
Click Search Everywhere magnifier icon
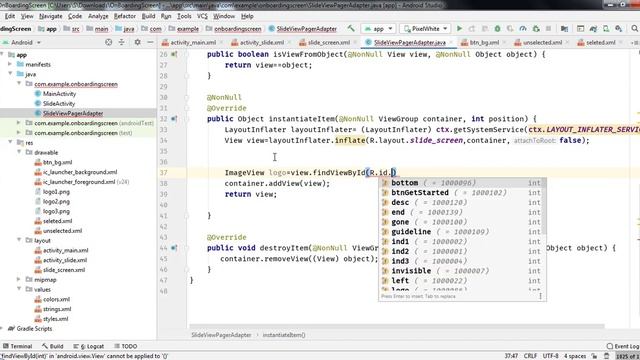coord(634,29)
